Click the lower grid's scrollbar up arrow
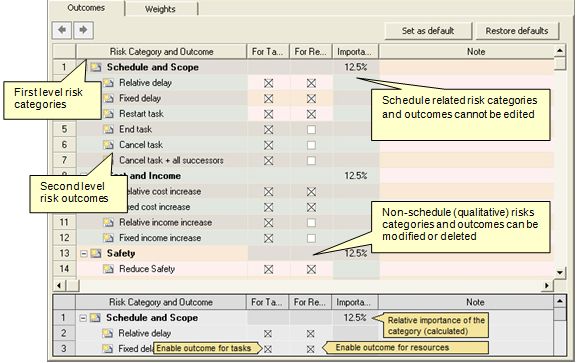Image resolution: width=577 pixels, height=363 pixels. click(559, 301)
